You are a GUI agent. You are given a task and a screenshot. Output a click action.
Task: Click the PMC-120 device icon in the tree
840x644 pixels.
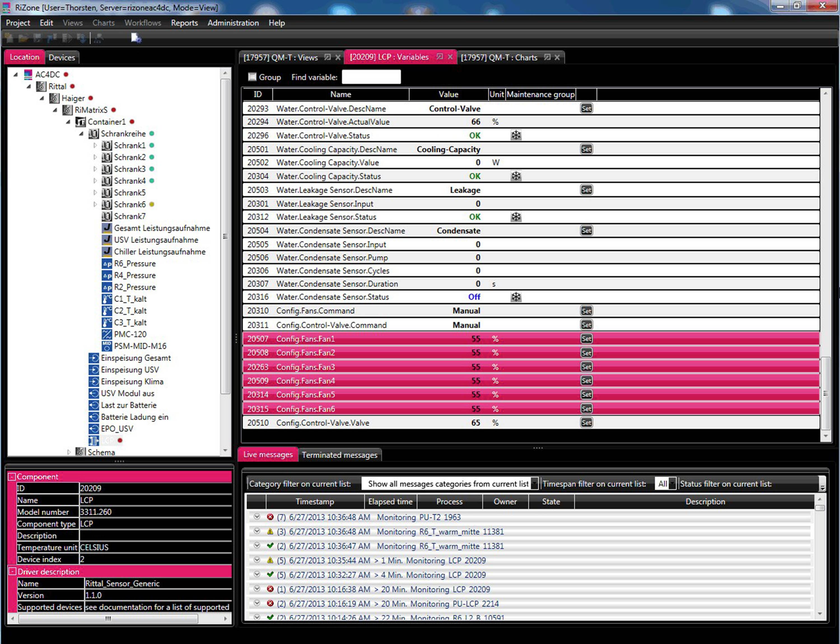coord(107,334)
